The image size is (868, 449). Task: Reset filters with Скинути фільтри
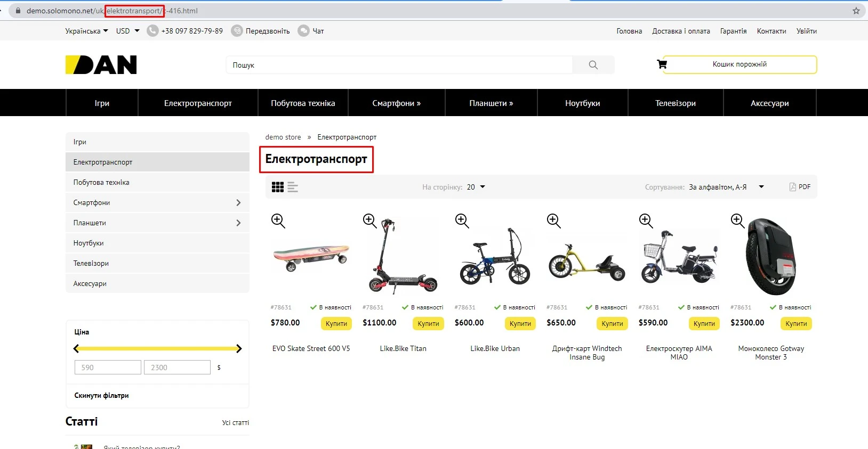point(101,395)
